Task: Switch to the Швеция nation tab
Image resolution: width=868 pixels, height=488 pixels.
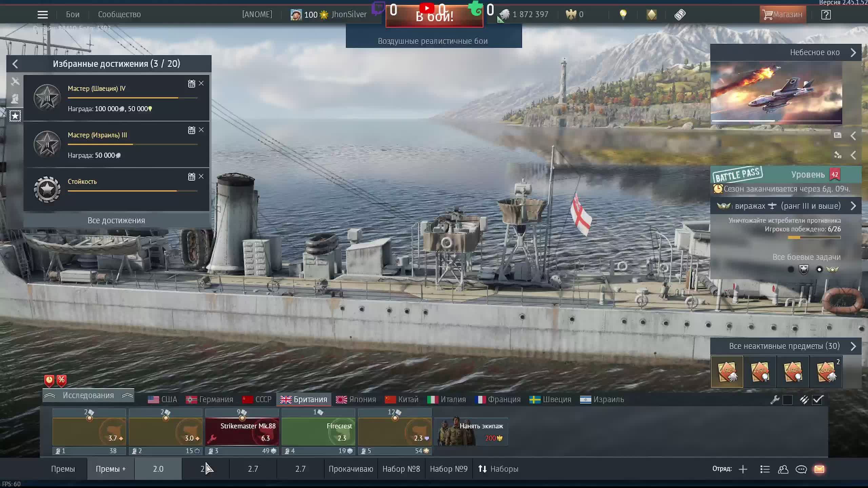Action: coord(550,400)
